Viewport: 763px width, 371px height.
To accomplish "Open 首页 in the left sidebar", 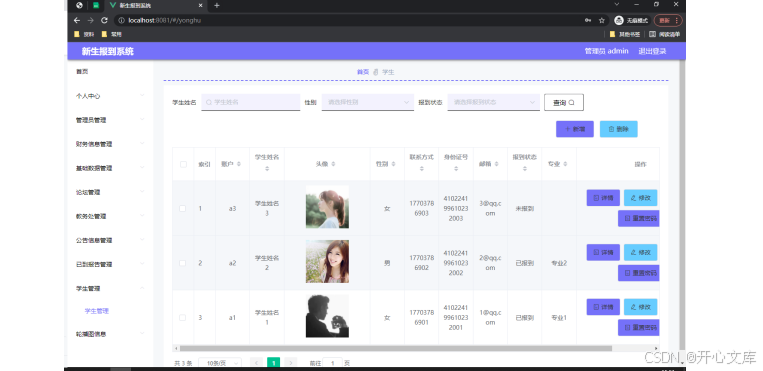I will coord(82,72).
